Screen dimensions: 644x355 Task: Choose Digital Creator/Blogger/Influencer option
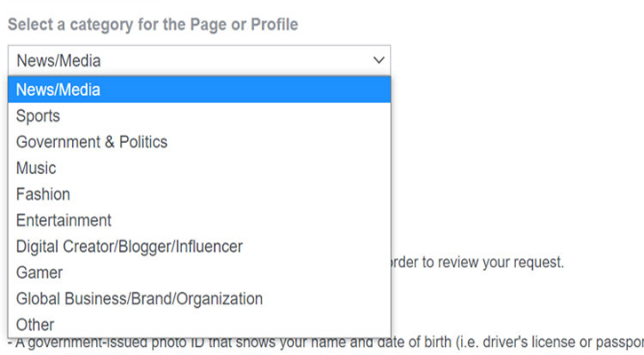[129, 246]
